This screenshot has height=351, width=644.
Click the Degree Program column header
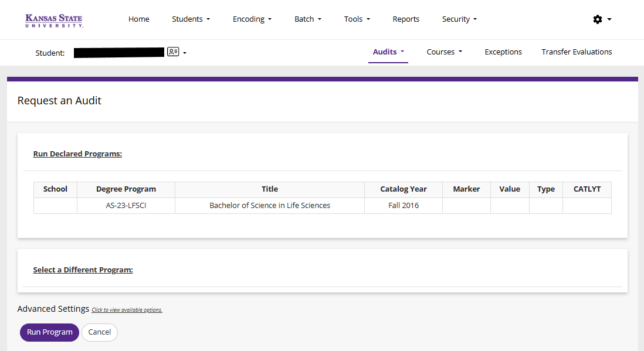point(126,189)
